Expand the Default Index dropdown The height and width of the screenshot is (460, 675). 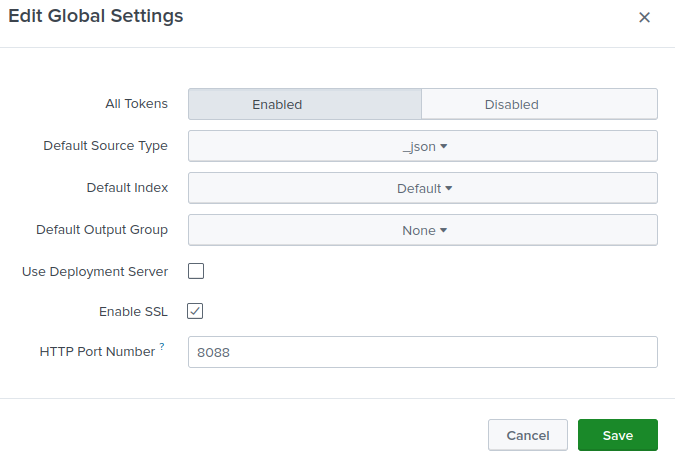click(x=422, y=188)
